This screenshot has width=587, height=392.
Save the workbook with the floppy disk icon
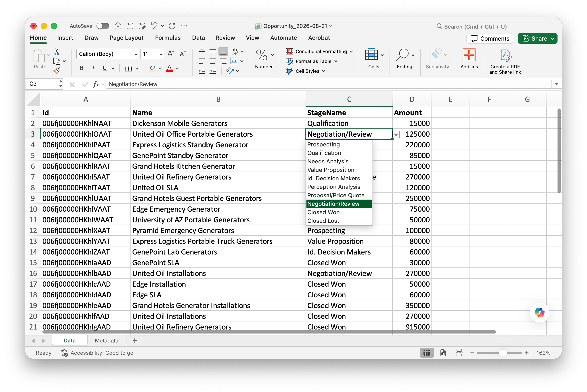coord(130,26)
